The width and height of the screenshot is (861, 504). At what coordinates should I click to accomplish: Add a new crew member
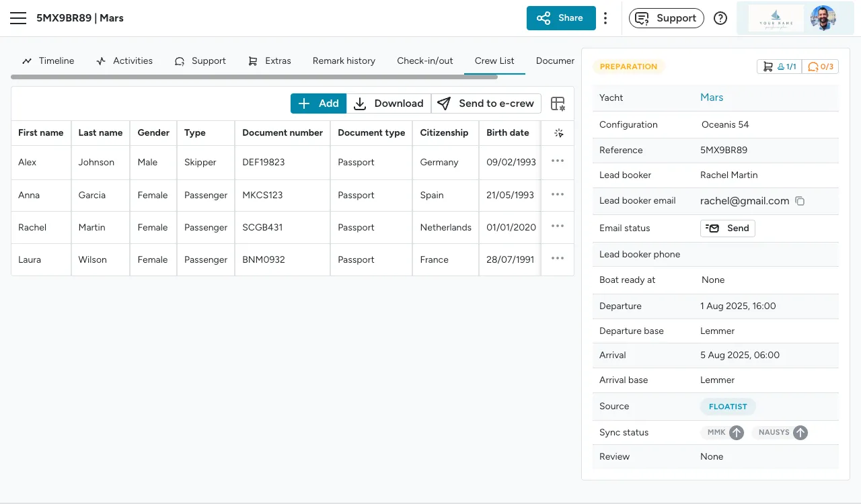[x=318, y=103]
